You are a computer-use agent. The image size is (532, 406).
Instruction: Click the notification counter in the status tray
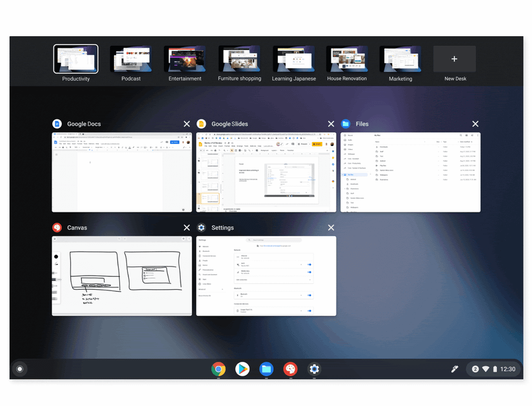tap(475, 369)
